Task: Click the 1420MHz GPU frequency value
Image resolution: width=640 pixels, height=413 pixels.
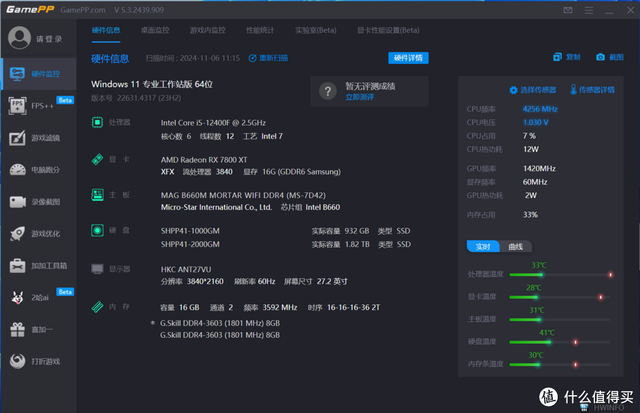Action: tap(539, 169)
